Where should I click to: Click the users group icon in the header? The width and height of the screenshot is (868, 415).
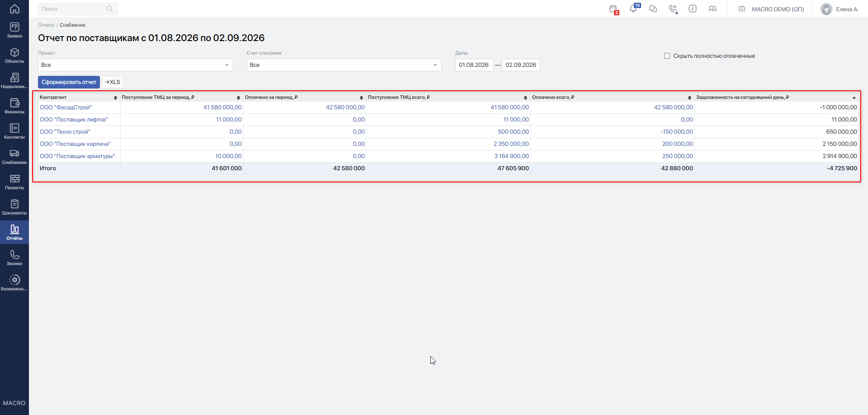click(x=712, y=9)
